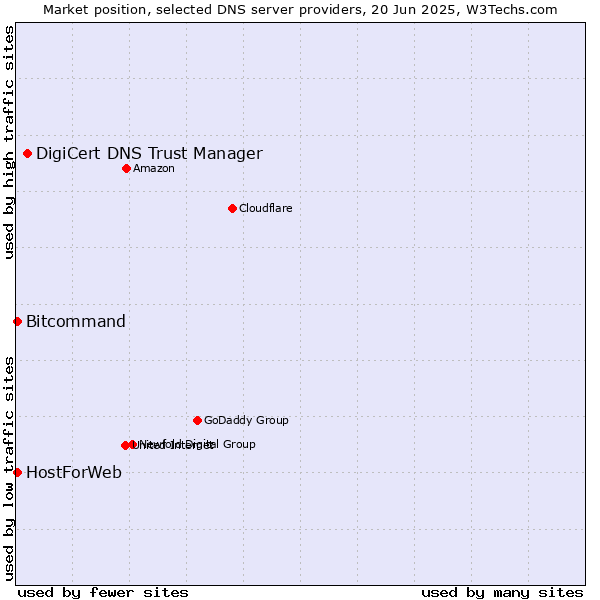Screen dimensions: 600x600
Task: Click the DigiCert DNS Trust Manager data point
Action: click(x=28, y=153)
